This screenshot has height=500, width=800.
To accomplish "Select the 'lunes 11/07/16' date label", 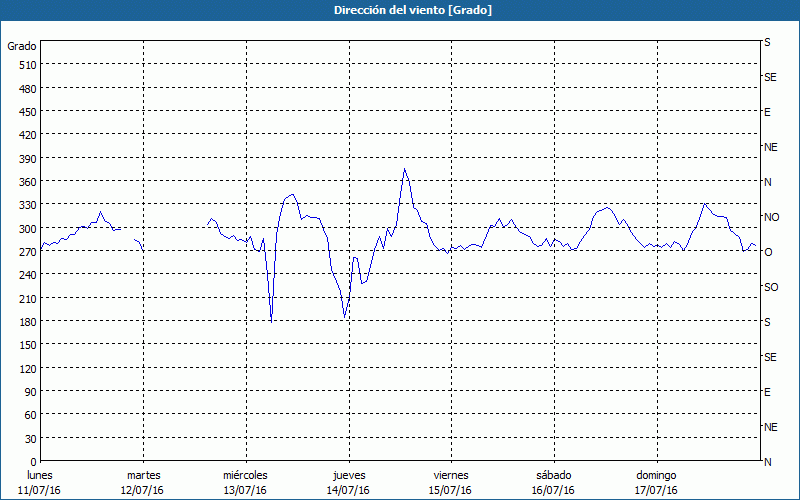I will pyautogui.click(x=41, y=482).
